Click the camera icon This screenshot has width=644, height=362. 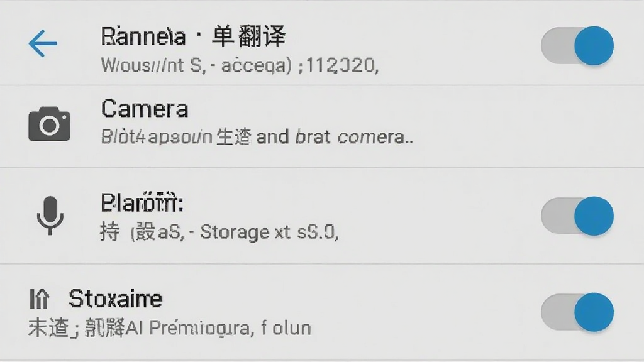point(49,124)
